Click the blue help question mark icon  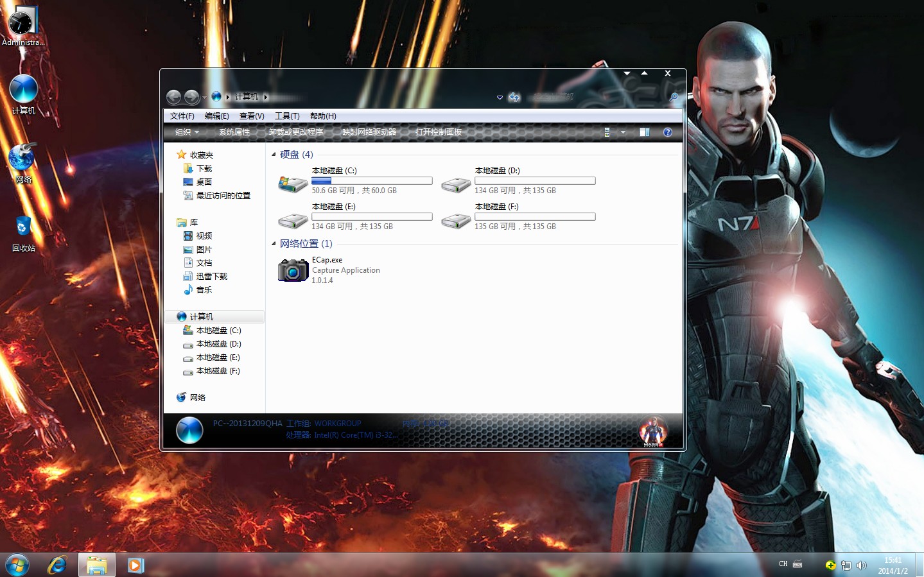coord(668,132)
